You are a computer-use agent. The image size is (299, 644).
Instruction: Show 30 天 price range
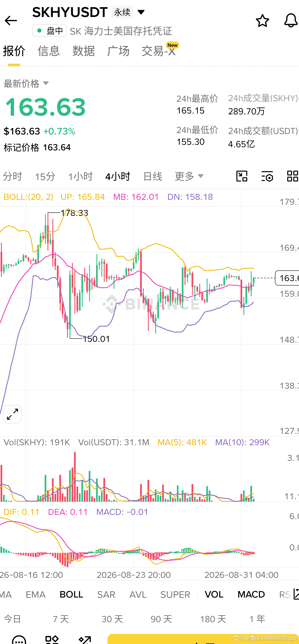coord(112,619)
